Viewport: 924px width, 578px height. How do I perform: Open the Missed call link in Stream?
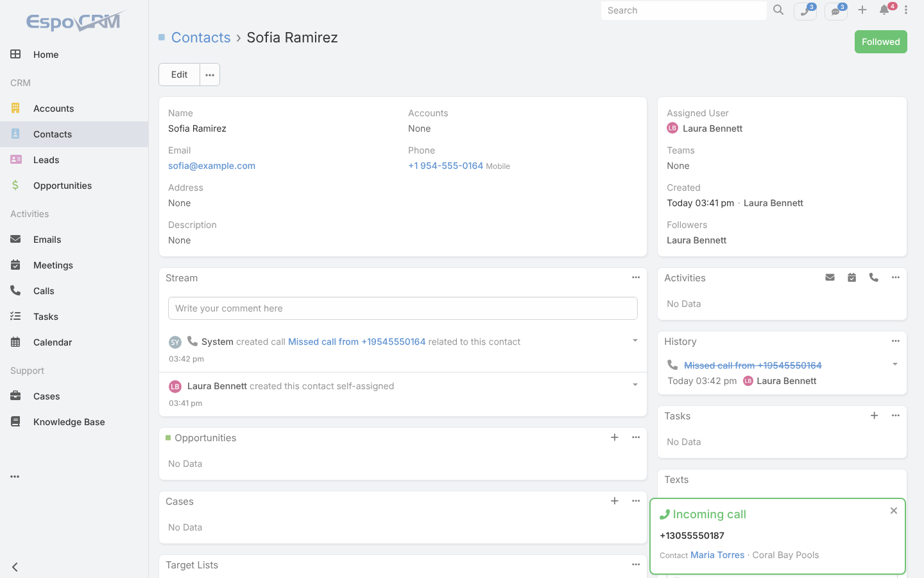click(357, 342)
